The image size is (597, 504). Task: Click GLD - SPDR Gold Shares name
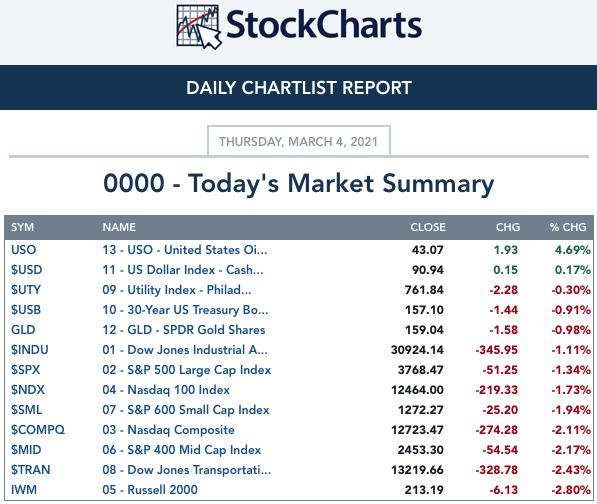pyautogui.click(x=184, y=330)
